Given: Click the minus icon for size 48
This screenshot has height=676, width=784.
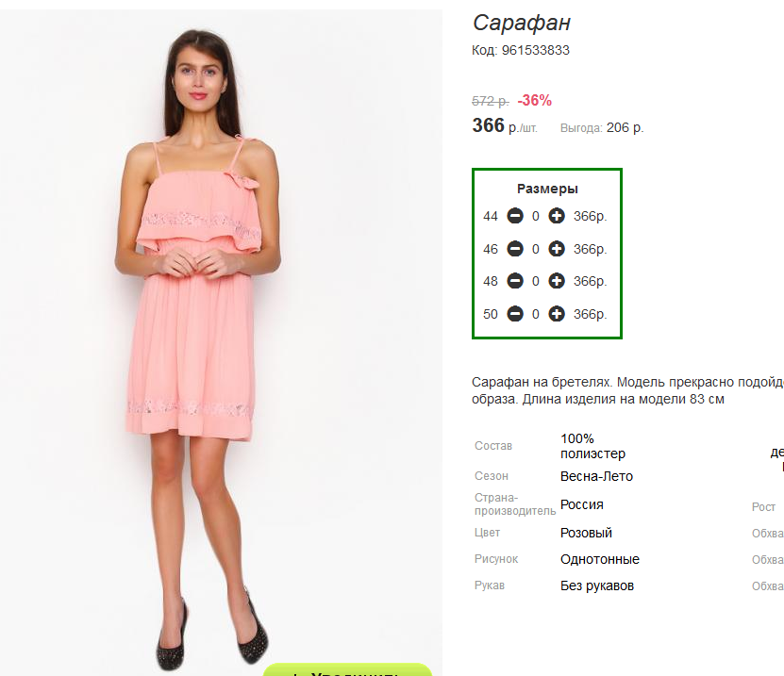Looking at the screenshot, I should click(x=515, y=281).
